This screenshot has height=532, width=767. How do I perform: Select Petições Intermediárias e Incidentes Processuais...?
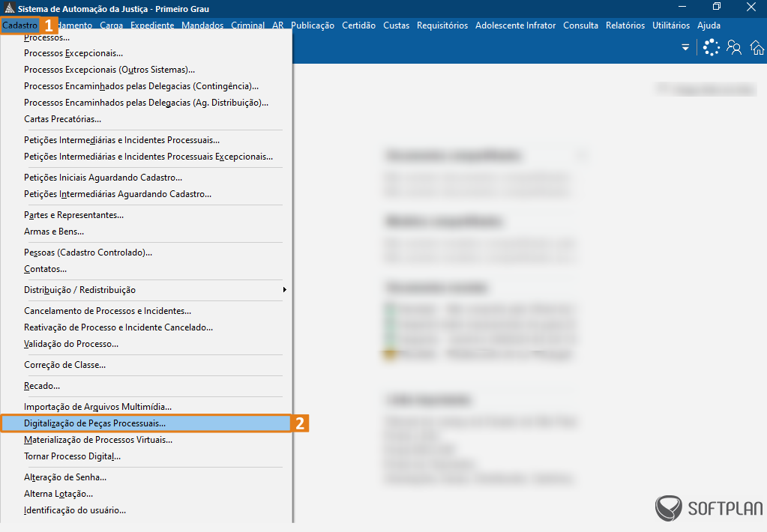pyautogui.click(x=121, y=140)
